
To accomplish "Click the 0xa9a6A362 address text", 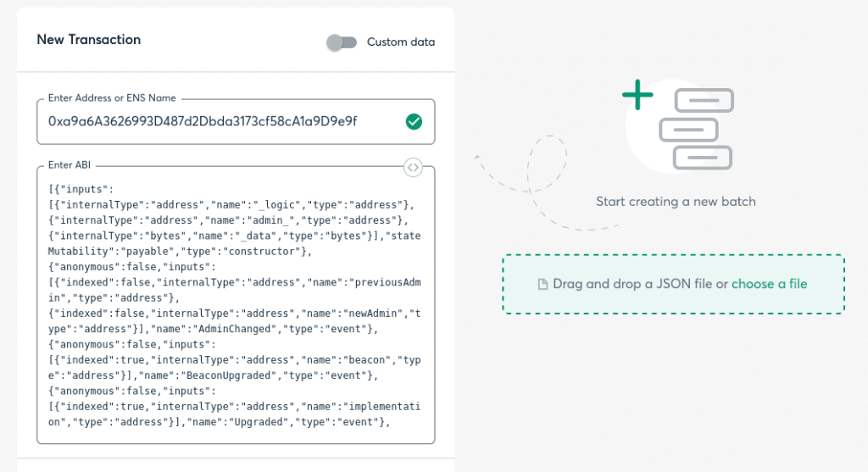I will (203, 122).
